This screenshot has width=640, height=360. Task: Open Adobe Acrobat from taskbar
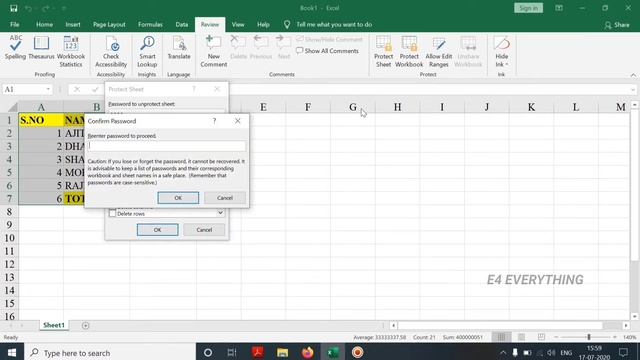(x=258, y=353)
